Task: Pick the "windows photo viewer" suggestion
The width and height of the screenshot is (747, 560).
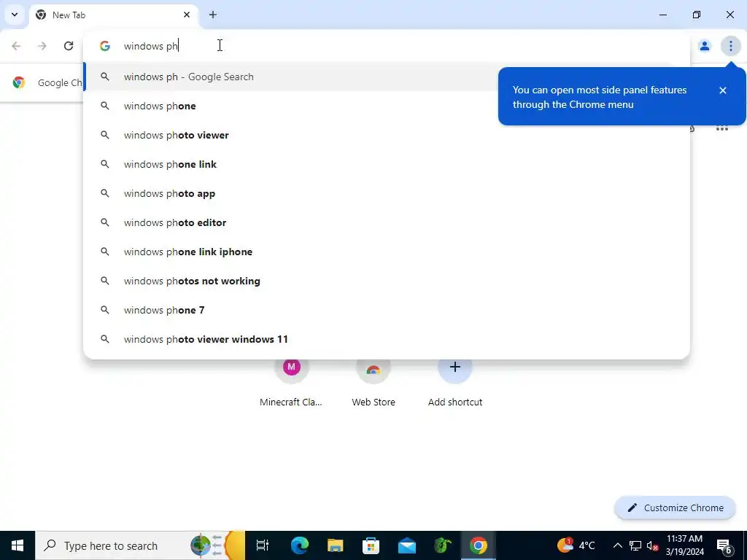Action: (x=387, y=135)
